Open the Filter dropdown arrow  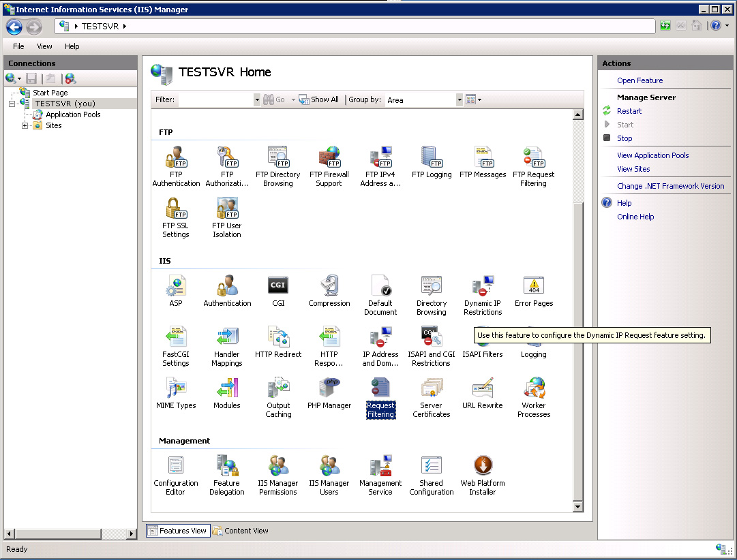tap(256, 99)
